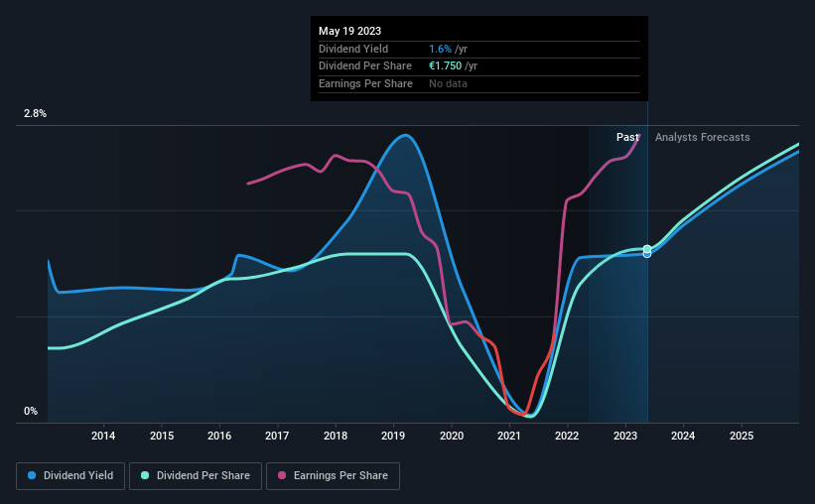Select the teal data point marker at May 2023
815x504 pixels.
click(647, 249)
